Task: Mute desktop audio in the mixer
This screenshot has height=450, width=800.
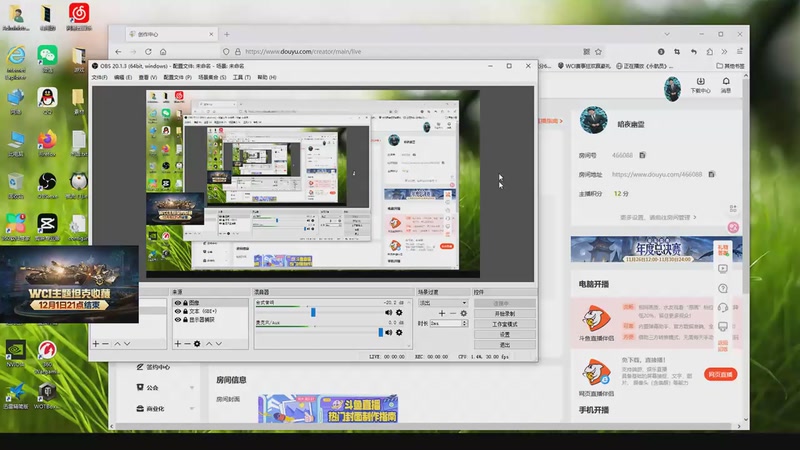Action: (388, 312)
